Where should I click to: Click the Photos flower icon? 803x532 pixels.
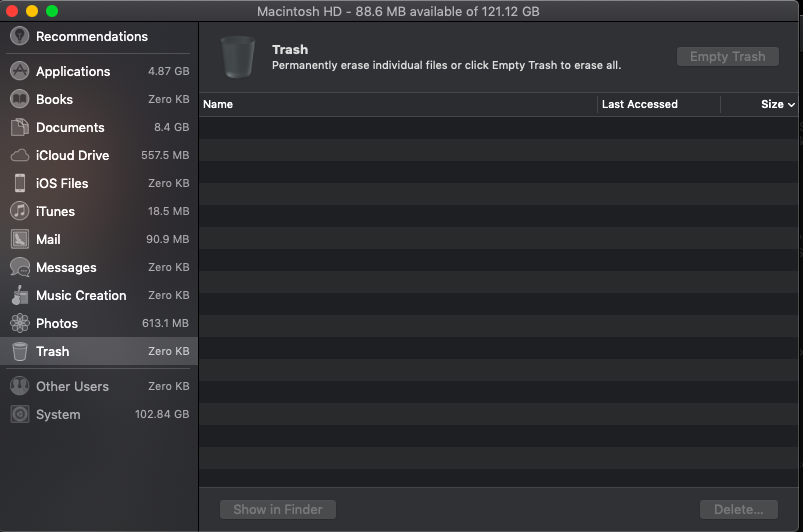tap(19, 323)
